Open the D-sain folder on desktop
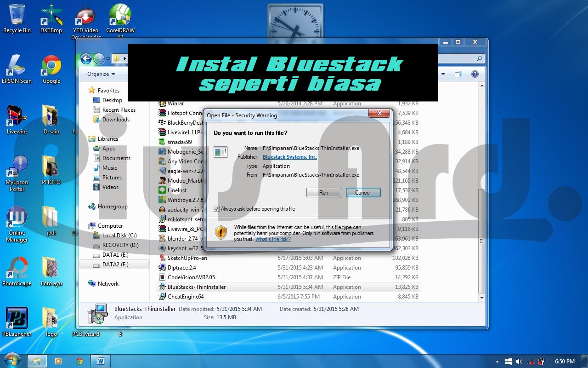Viewport: 588px width, 368px height. point(51,120)
